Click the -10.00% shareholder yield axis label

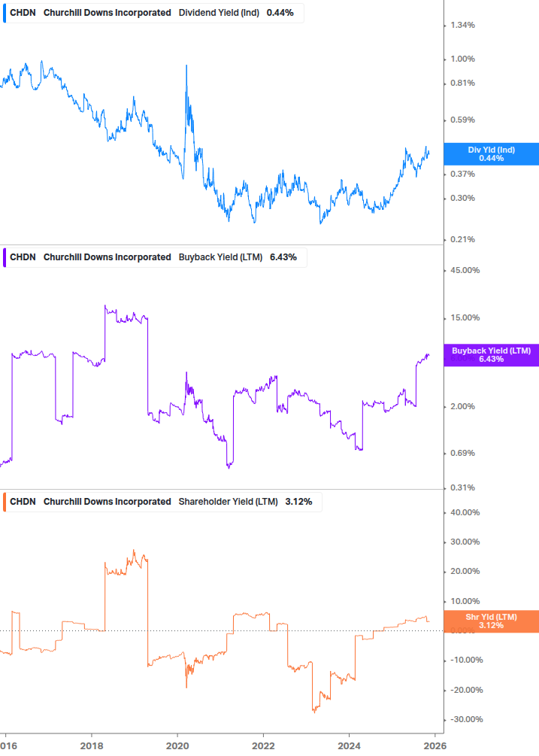[x=466, y=660]
